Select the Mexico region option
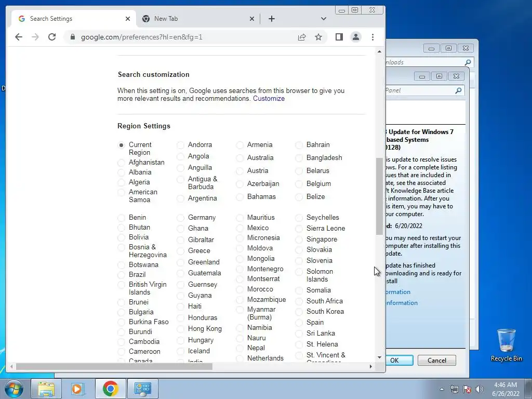 click(240, 229)
